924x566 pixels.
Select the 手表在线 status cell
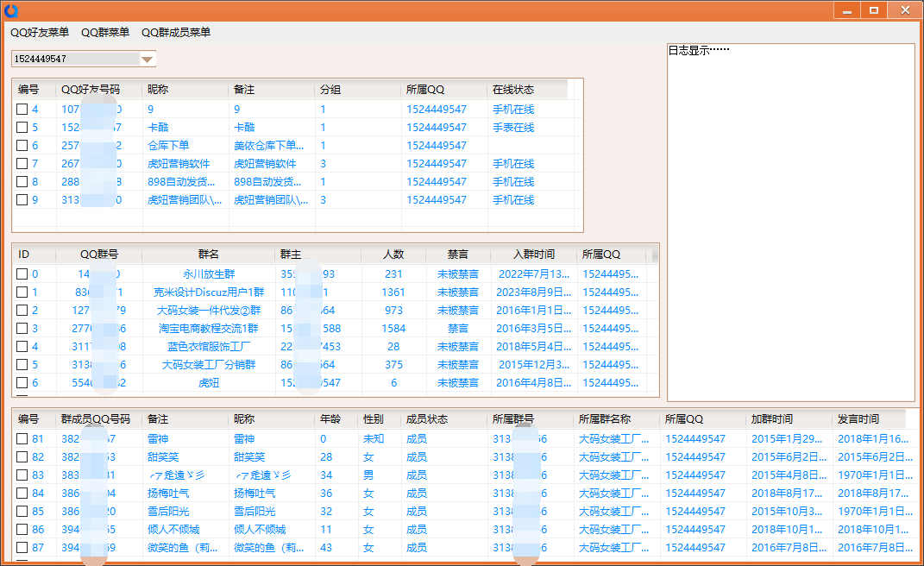(513, 128)
